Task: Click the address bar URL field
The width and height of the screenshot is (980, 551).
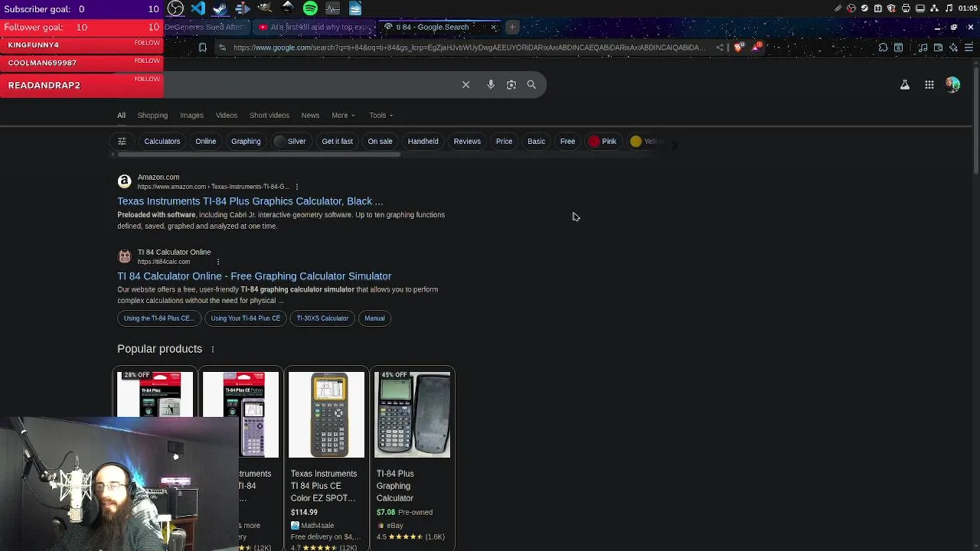Action: pos(469,47)
